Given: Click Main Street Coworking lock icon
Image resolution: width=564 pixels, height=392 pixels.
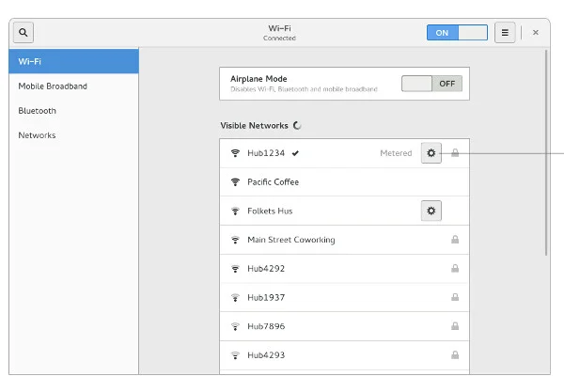Looking at the screenshot, I should point(455,240).
